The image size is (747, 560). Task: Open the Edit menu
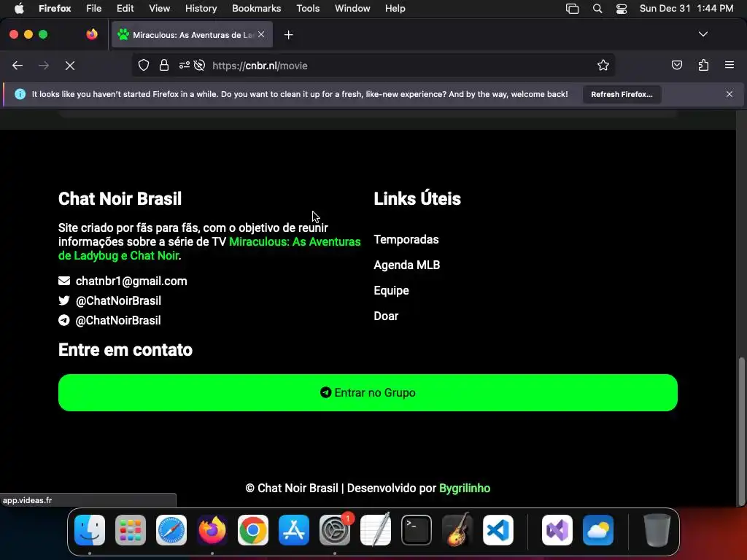pos(125,8)
